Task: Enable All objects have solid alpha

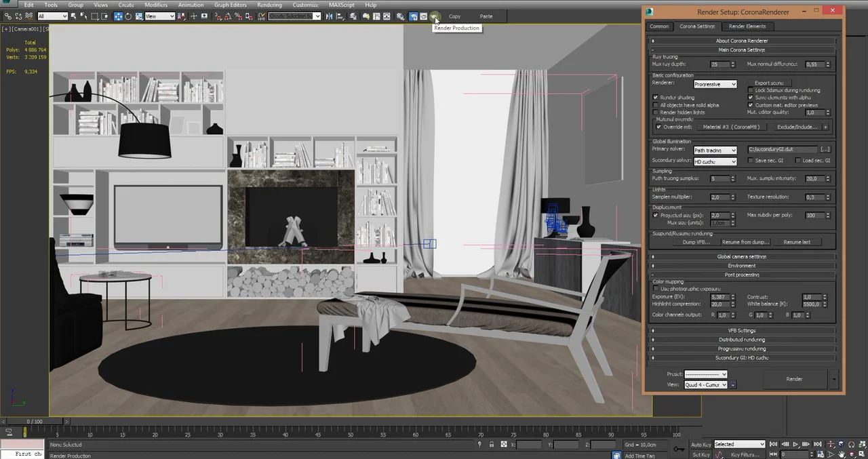Action: [x=656, y=105]
